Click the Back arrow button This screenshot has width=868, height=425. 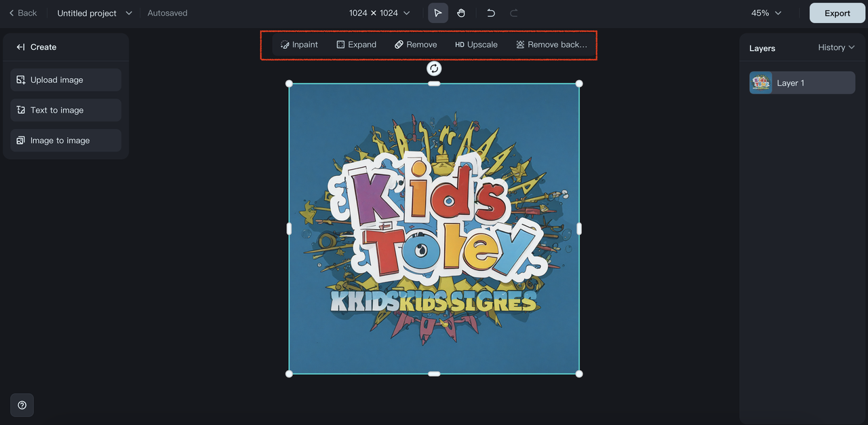click(x=22, y=13)
